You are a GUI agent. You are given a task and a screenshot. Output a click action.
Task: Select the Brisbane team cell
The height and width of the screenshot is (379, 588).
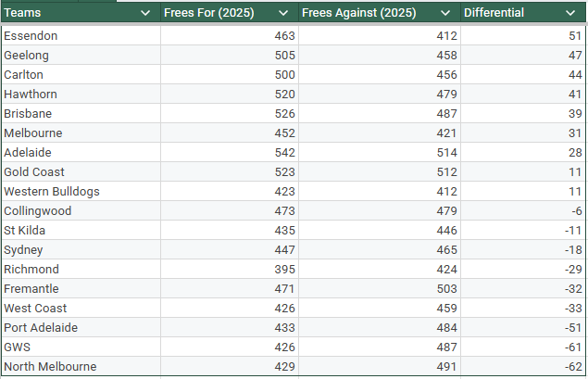(x=81, y=114)
